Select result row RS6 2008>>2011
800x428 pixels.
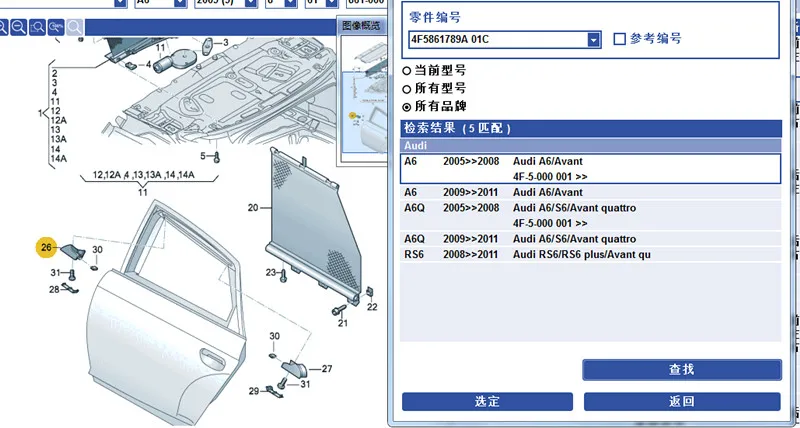[591, 254]
